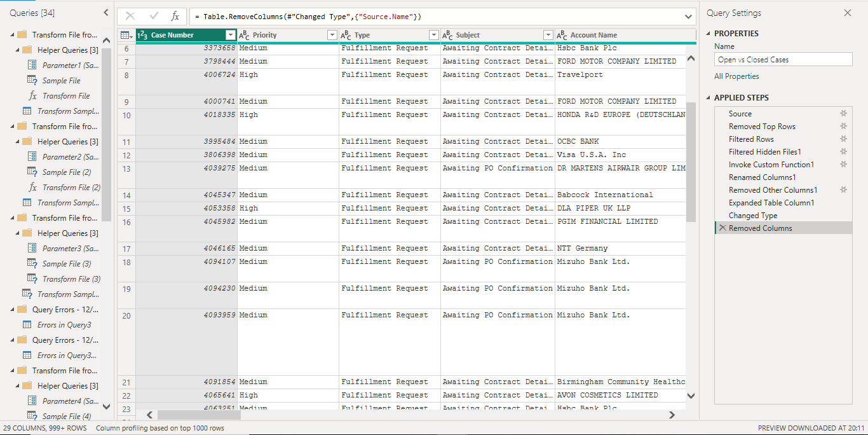Select Filtered Rows applied step
The width and height of the screenshot is (868, 435).
click(x=783, y=139)
